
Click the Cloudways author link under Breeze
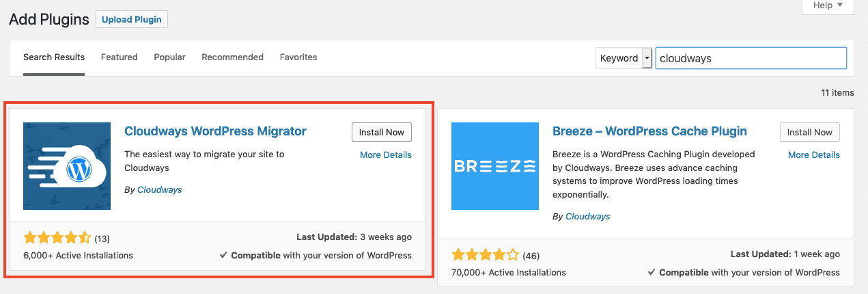588,216
